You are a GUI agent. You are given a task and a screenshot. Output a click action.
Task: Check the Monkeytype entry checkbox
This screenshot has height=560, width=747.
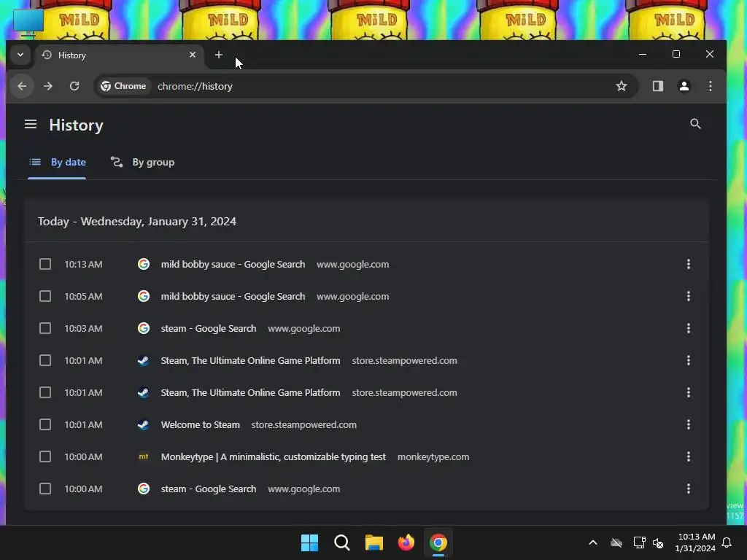point(45,456)
